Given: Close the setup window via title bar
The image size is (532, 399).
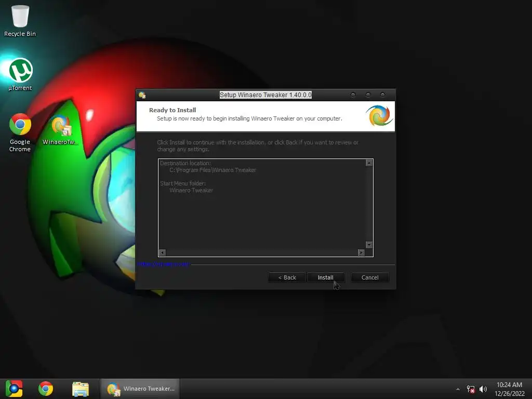Looking at the screenshot, I should (x=383, y=95).
